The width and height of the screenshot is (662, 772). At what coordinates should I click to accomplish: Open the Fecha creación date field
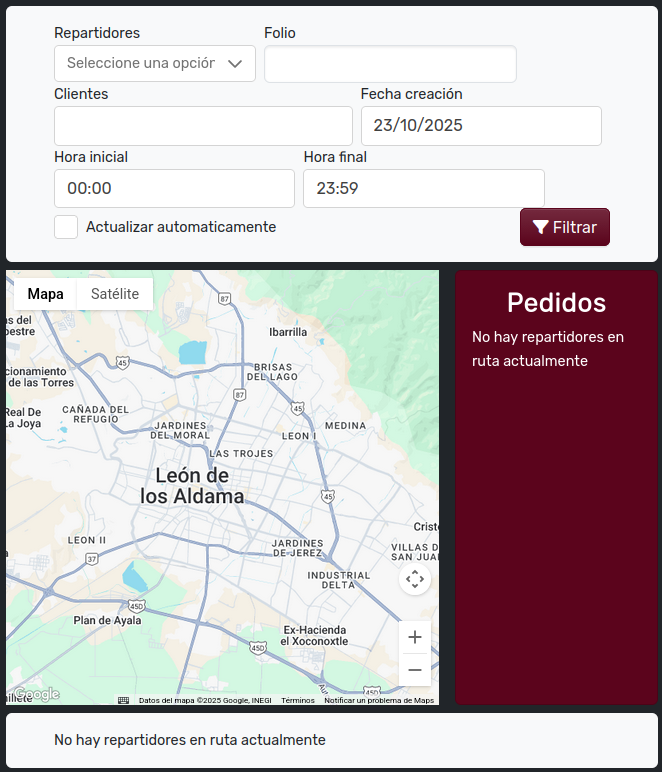(x=481, y=126)
